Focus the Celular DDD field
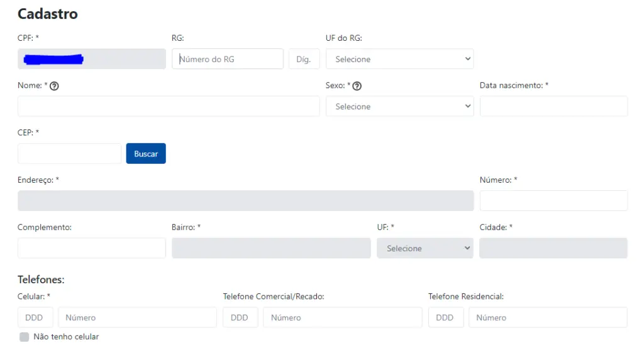This screenshot has height=353, width=644. pos(35,317)
